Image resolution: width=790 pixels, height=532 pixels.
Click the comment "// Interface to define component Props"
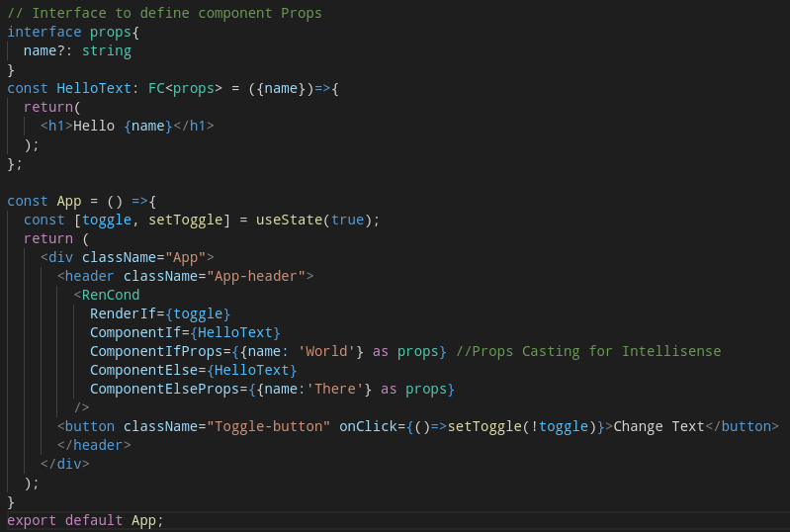[x=164, y=13]
